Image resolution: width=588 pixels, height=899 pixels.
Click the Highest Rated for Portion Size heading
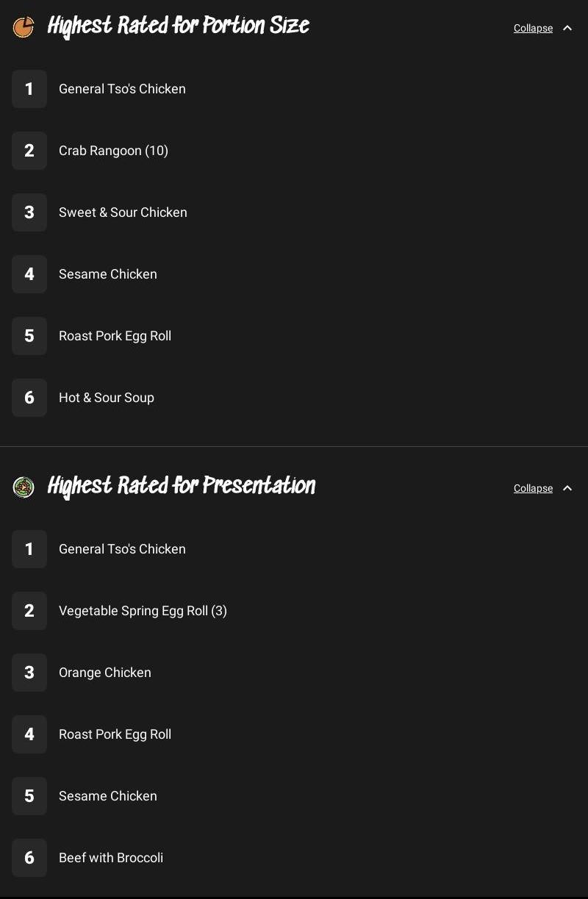click(178, 26)
